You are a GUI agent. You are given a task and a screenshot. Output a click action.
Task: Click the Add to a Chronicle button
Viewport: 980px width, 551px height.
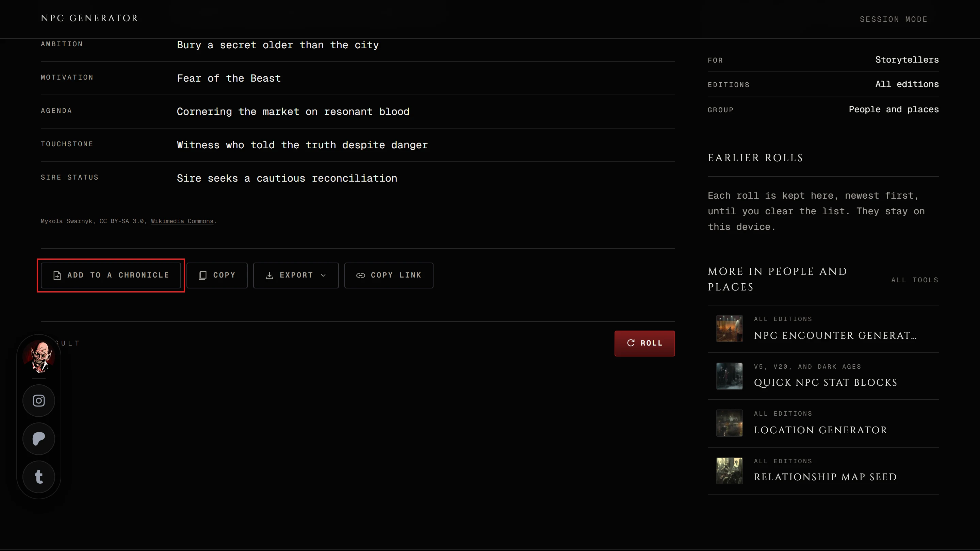pyautogui.click(x=111, y=275)
